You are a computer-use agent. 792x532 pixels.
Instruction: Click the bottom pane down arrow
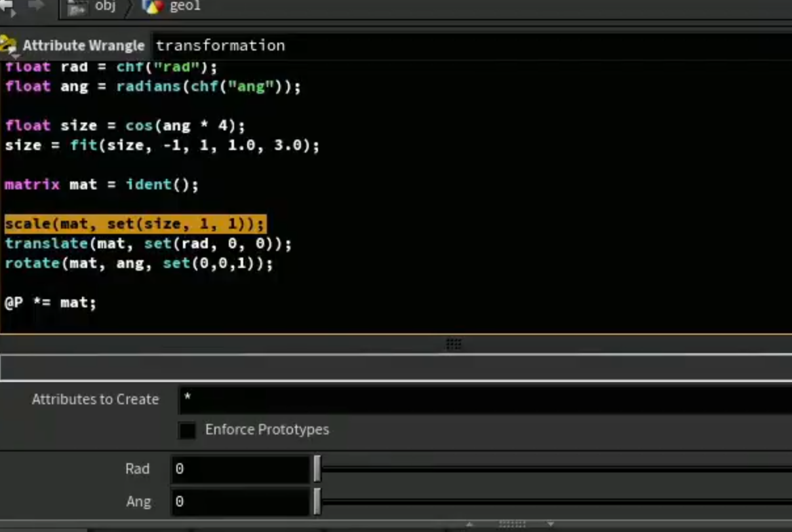tap(551, 524)
